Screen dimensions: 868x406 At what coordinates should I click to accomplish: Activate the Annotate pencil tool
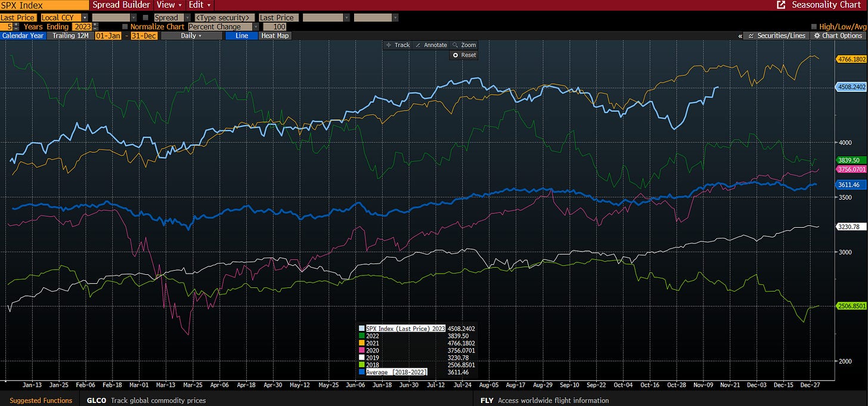(x=432, y=45)
